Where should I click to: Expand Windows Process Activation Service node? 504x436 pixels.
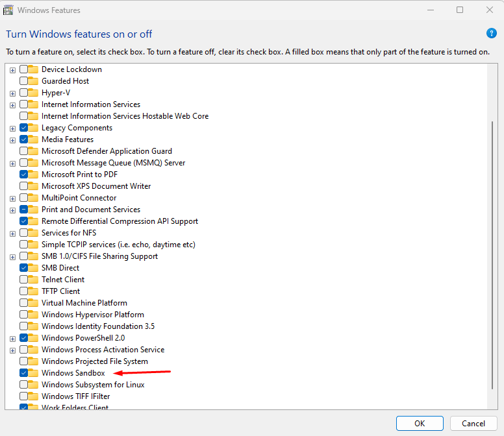[x=12, y=350]
